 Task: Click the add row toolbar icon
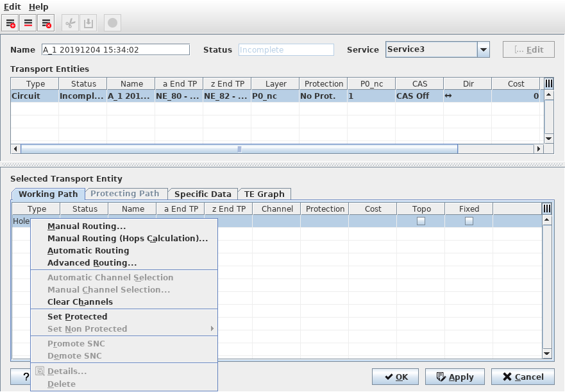[11, 23]
